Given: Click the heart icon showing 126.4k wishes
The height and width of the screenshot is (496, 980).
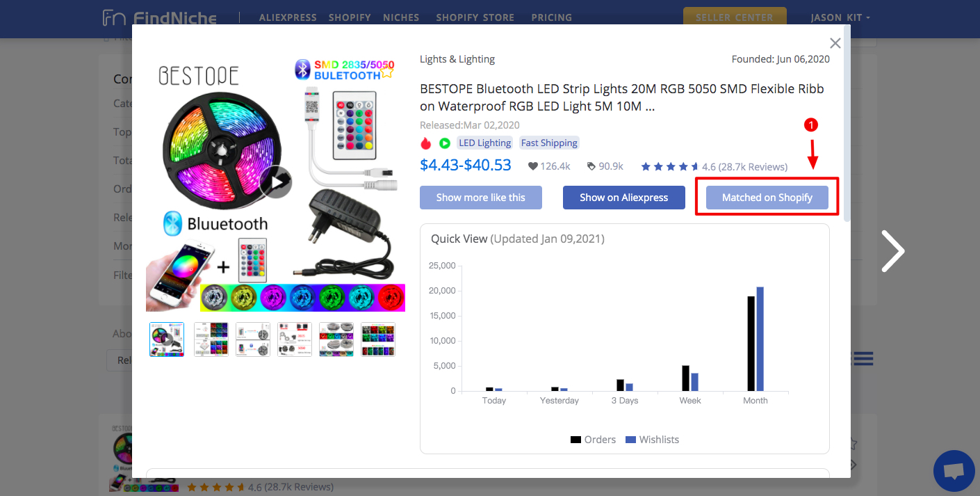Looking at the screenshot, I should (532, 166).
